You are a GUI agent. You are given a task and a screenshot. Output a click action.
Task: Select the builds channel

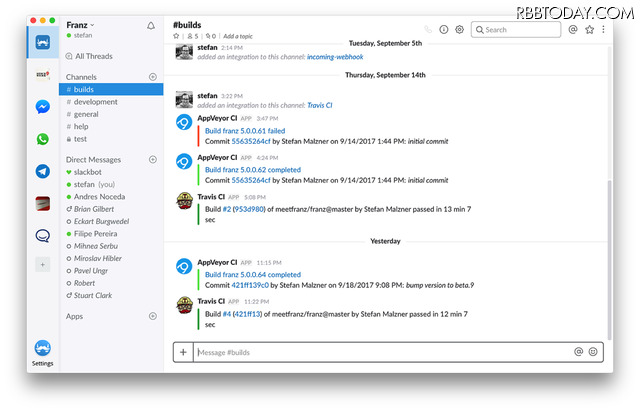pyautogui.click(x=111, y=89)
